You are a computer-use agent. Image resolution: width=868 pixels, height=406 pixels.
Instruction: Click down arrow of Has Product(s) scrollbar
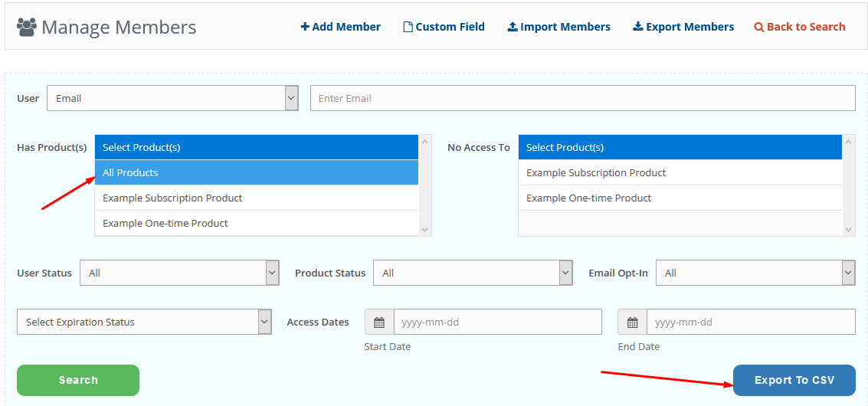coord(424,229)
